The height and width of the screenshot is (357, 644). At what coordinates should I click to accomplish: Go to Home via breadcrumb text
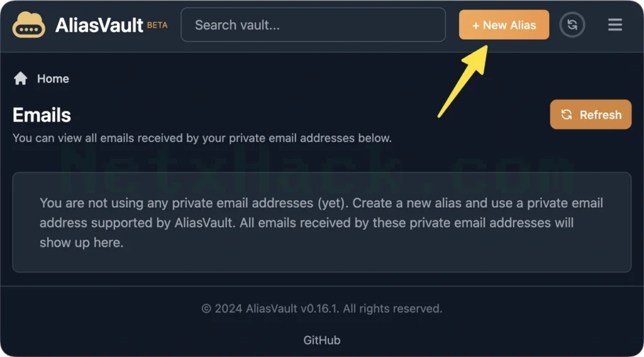(x=53, y=79)
